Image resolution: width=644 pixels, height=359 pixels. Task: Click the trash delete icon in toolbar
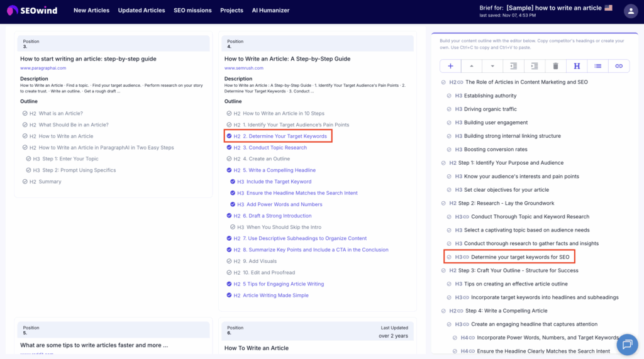tap(555, 66)
